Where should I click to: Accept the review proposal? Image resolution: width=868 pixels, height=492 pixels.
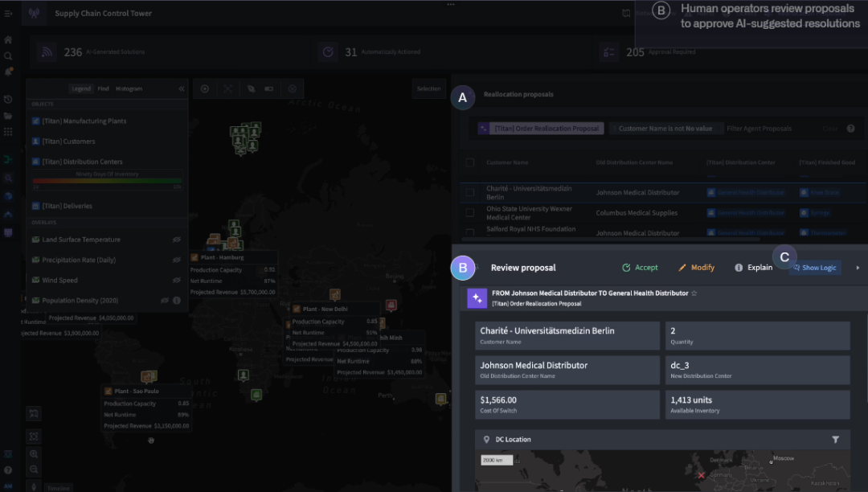pyautogui.click(x=640, y=268)
